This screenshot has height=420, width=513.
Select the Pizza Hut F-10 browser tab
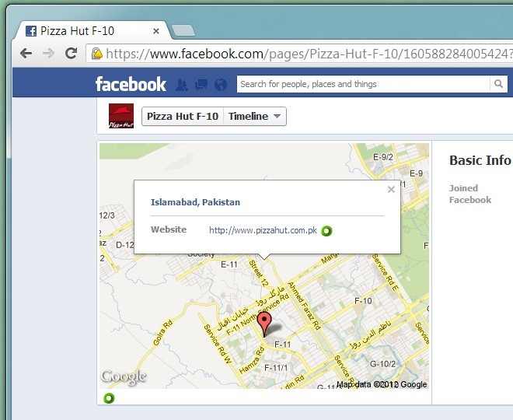click(x=92, y=31)
